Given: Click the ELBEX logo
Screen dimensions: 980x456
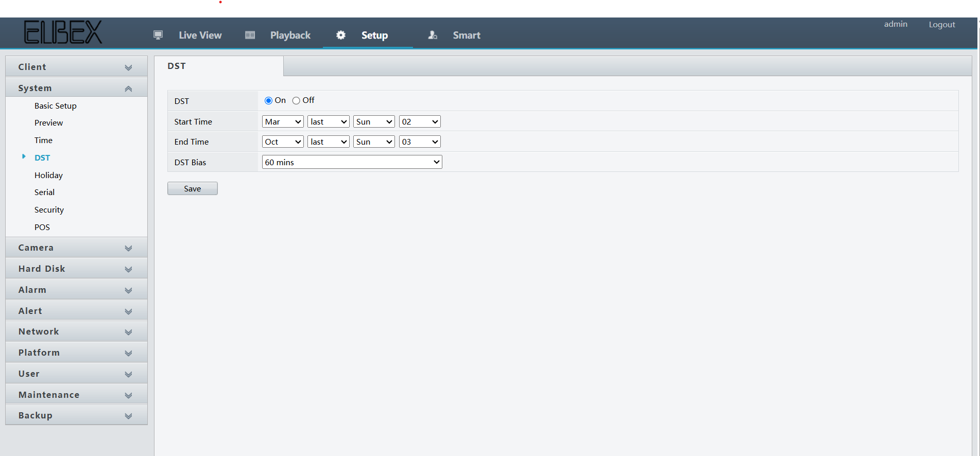Looking at the screenshot, I should click(x=63, y=32).
